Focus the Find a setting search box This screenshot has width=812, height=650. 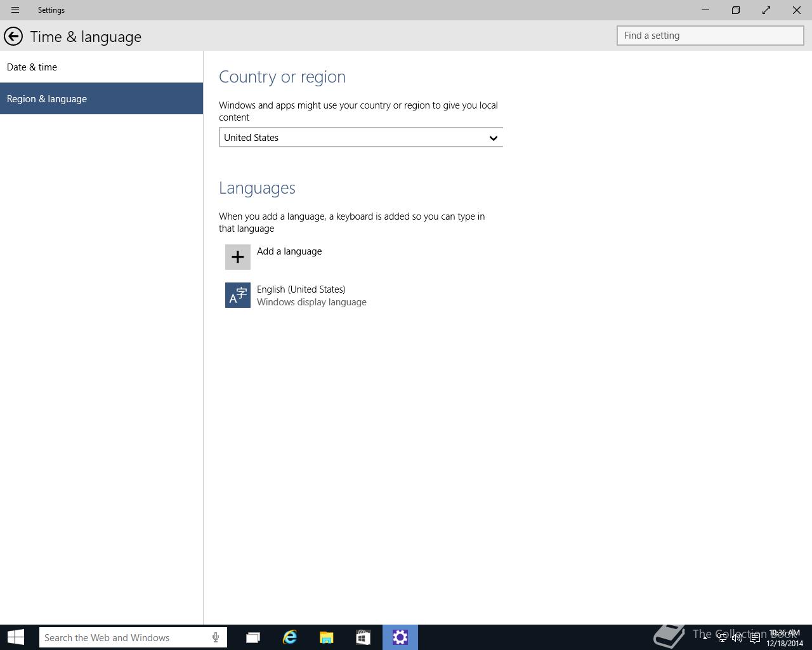[x=710, y=36]
